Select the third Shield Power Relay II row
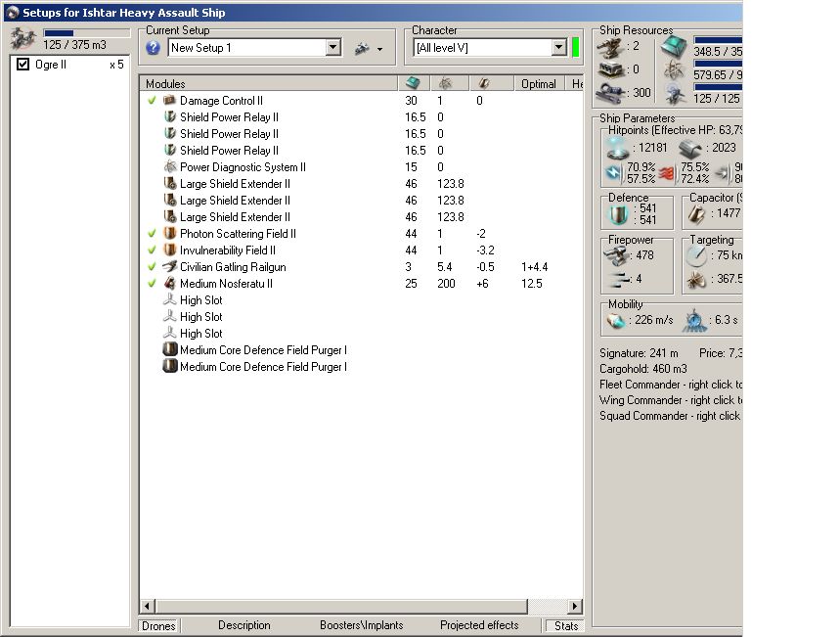This screenshot has width=840, height=637. click(362, 150)
